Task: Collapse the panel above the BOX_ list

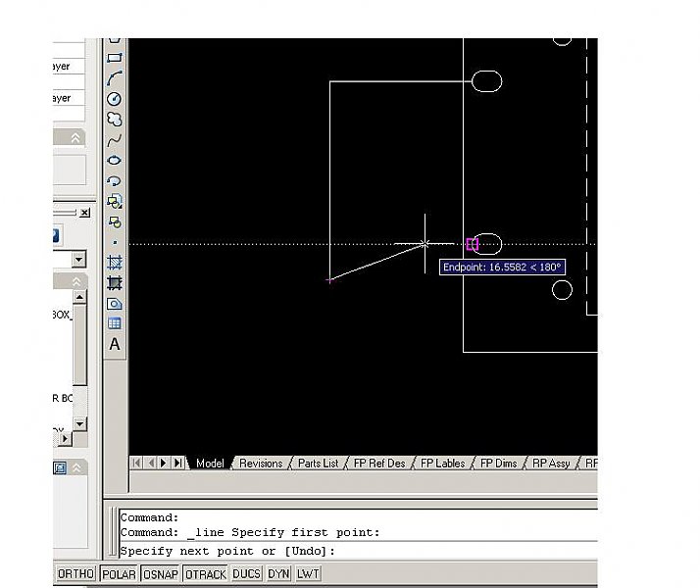Action: (76, 281)
